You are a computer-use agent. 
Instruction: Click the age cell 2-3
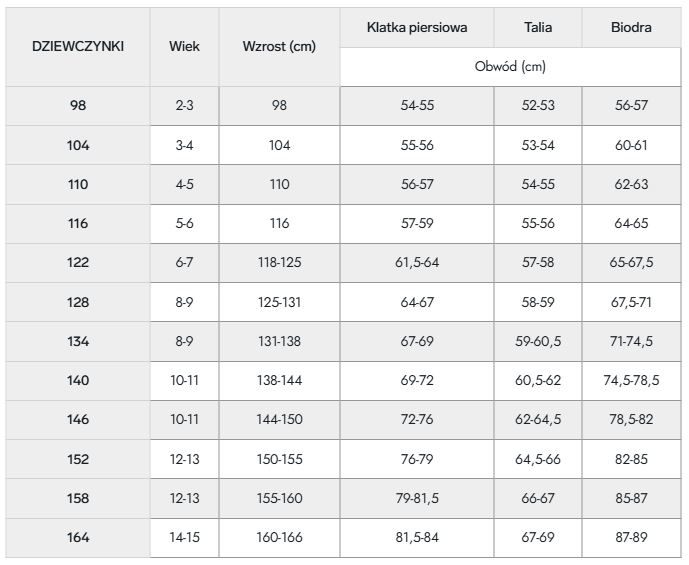184,106
